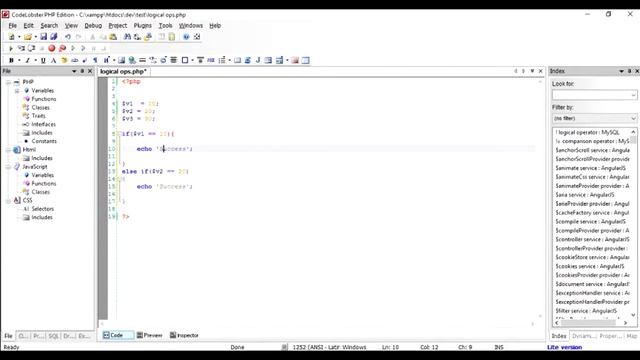Close the File panel with its X
The image size is (640, 360).
[x=90, y=71]
